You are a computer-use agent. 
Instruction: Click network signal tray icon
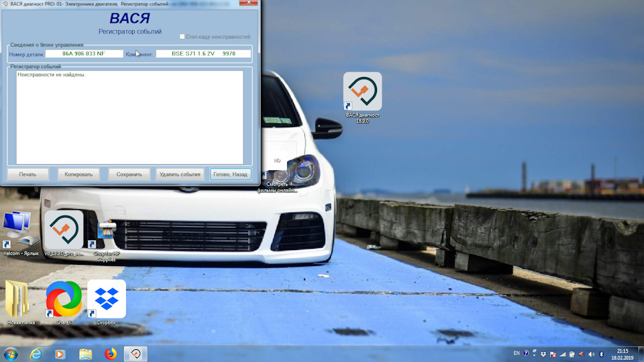click(562, 354)
